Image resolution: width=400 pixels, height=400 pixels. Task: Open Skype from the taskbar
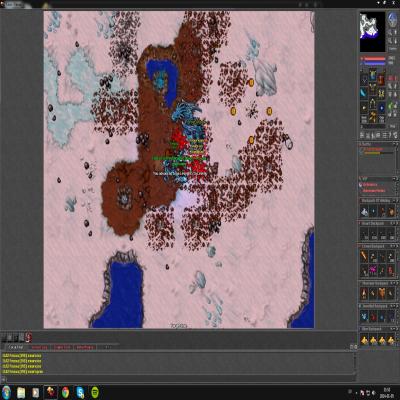80,392
